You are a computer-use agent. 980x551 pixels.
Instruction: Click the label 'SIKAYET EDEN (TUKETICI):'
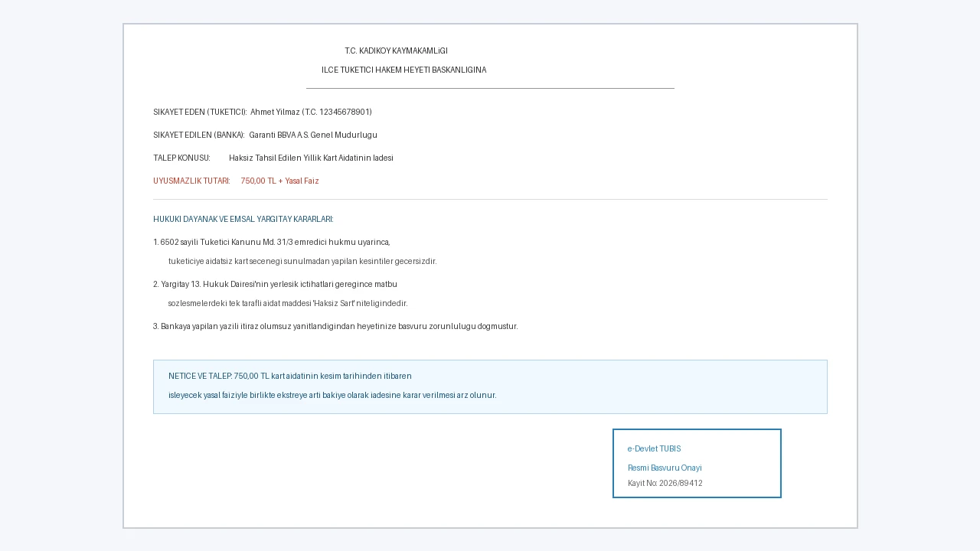click(x=200, y=112)
